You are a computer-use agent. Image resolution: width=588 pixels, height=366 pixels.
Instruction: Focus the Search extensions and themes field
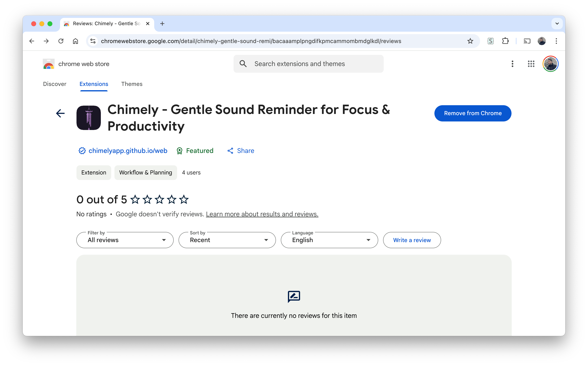(x=314, y=64)
